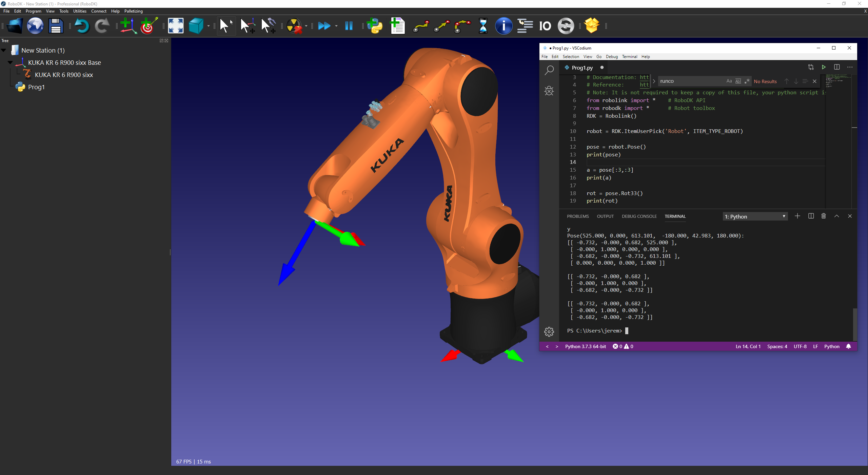Screen dimensions: 868x475
Task: Switch to the DEBUG CONSOLE tab
Action: click(639, 216)
